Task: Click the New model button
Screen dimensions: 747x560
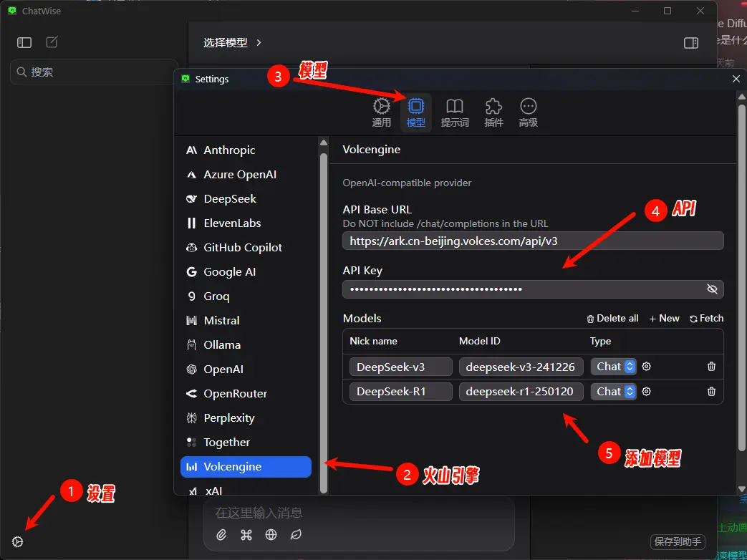Action: pyautogui.click(x=664, y=319)
